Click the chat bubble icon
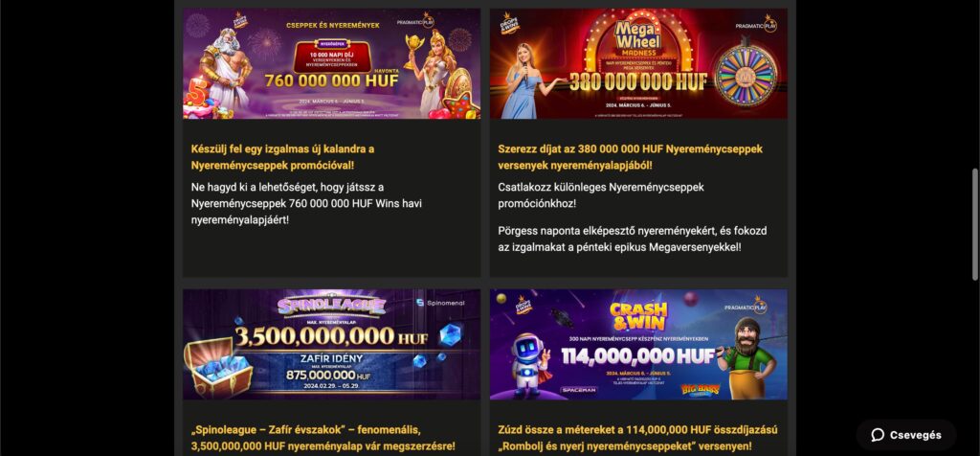This screenshot has width=980, height=456. pos(878,435)
